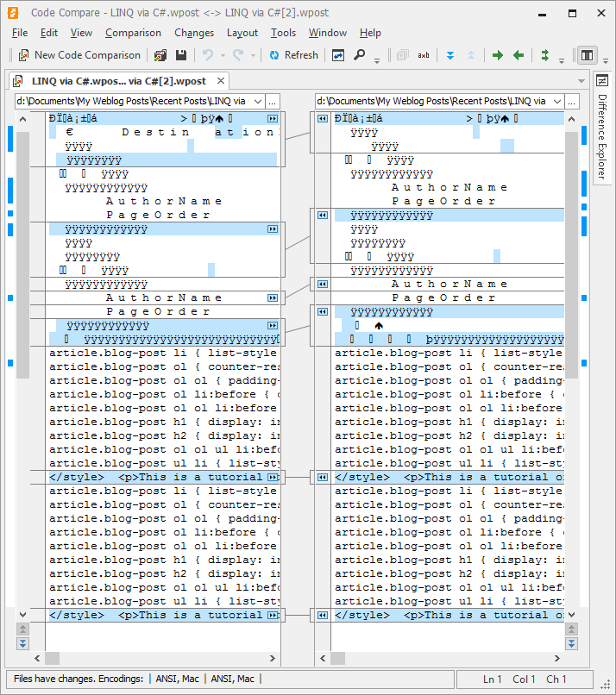This screenshot has height=695, width=616.
Task: Open the File menu
Action: coord(20,33)
